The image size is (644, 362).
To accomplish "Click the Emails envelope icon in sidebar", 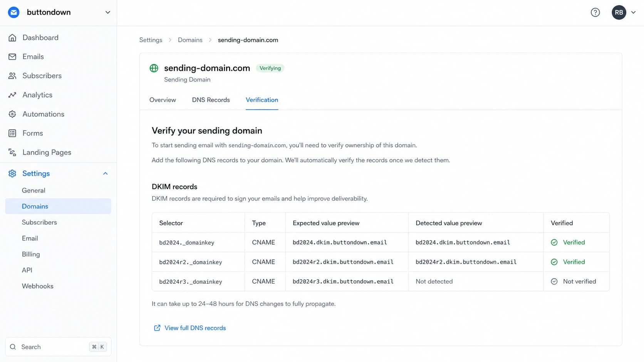I will (x=12, y=57).
